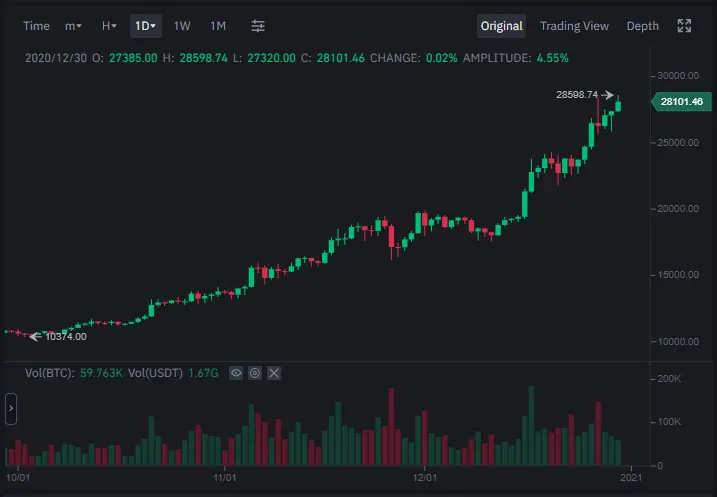Select the 1M interval
The image size is (717, 497).
point(218,26)
